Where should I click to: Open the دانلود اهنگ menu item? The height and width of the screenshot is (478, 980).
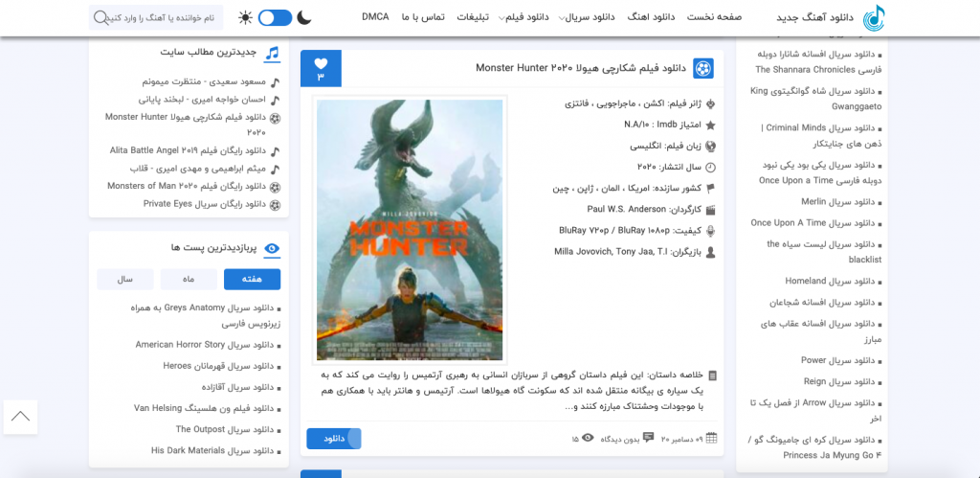[x=651, y=17]
